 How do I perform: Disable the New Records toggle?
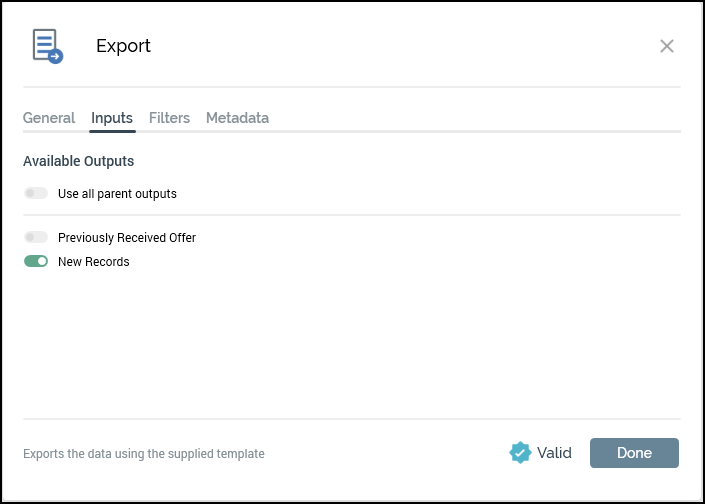tap(36, 262)
